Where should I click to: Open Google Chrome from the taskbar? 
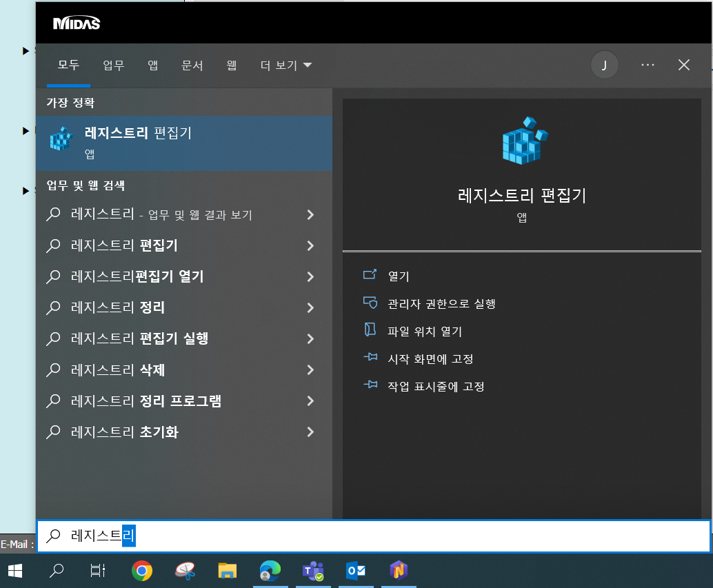tap(142, 571)
